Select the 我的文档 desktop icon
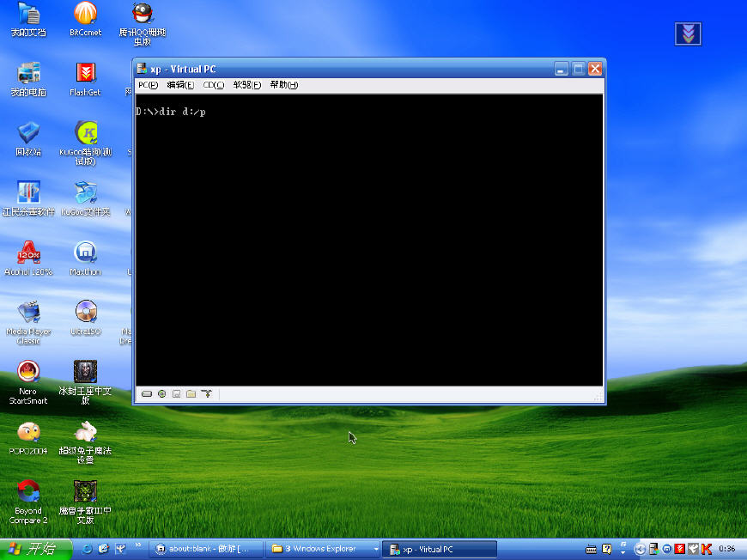This screenshot has width=747, height=560. click(x=28, y=20)
